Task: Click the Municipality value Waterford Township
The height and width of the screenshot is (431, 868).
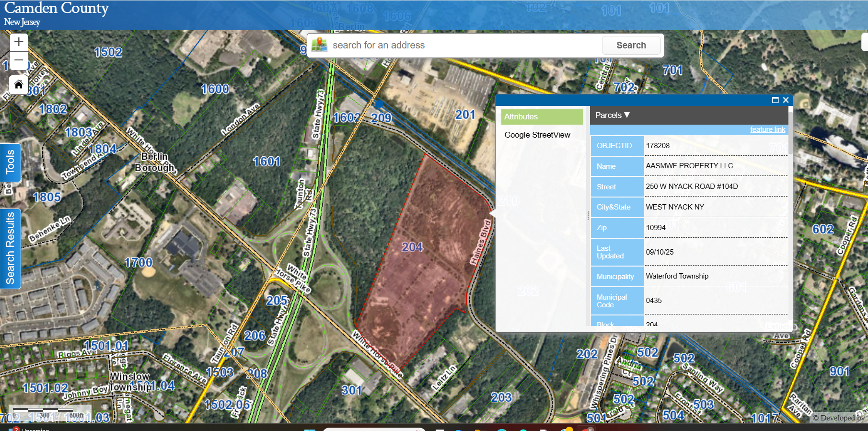Action: click(x=677, y=276)
